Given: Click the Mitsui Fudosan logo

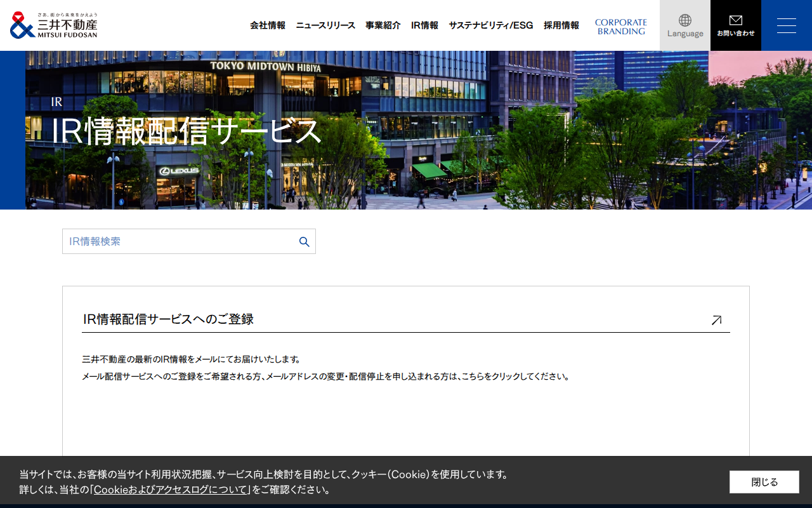Looking at the screenshot, I should click(54, 25).
